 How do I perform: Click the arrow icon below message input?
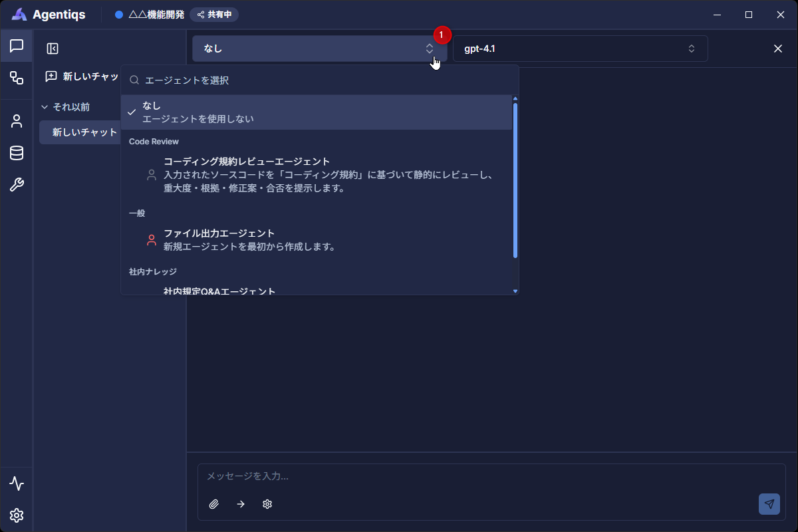tap(241, 504)
